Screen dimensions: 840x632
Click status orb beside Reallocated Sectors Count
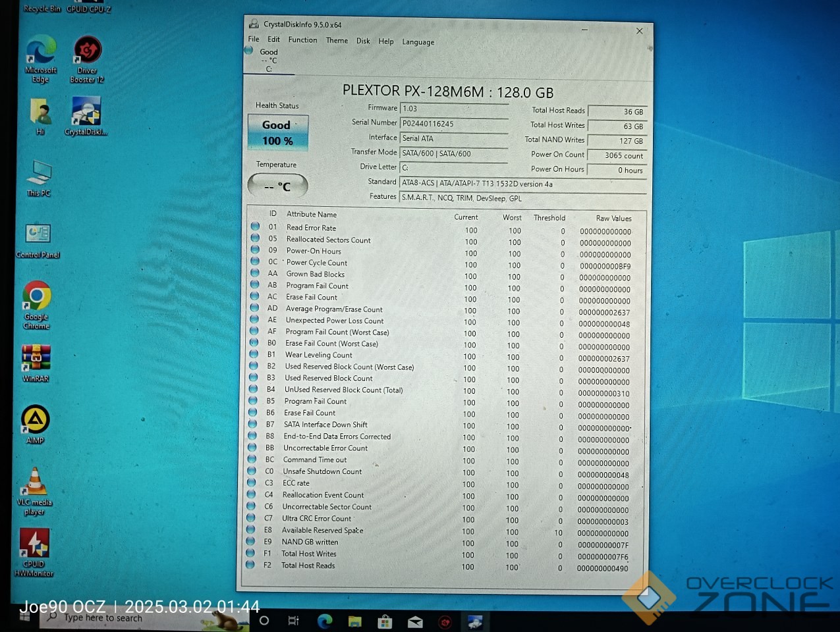coord(255,238)
